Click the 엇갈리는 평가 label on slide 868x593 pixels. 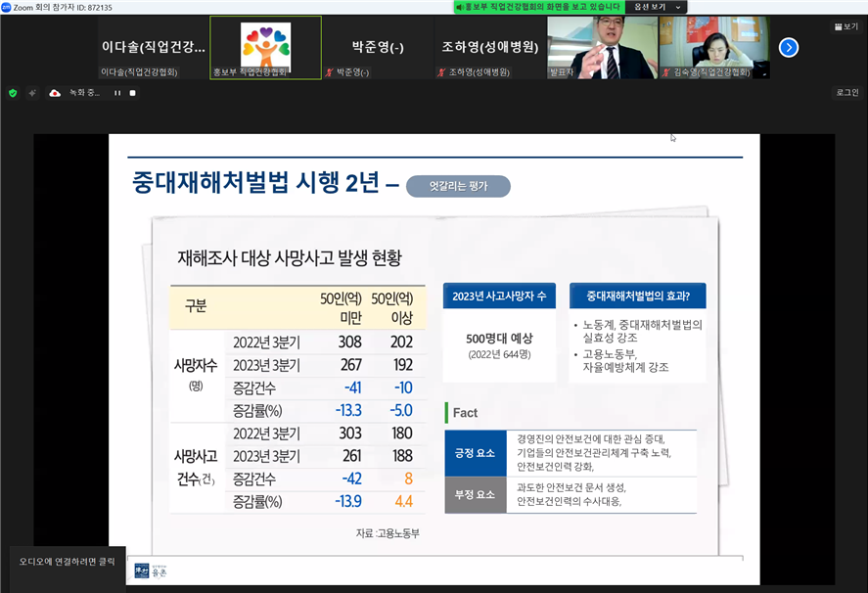click(458, 186)
